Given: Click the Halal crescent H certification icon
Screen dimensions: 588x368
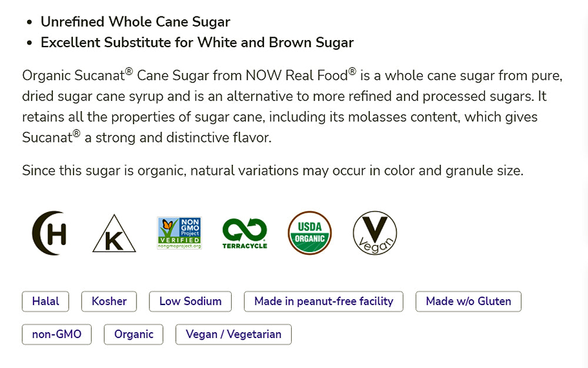Looking at the screenshot, I should (x=49, y=233).
